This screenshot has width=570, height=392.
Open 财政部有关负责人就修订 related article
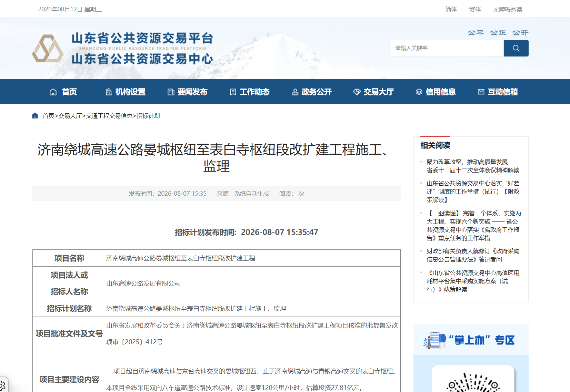click(x=473, y=255)
